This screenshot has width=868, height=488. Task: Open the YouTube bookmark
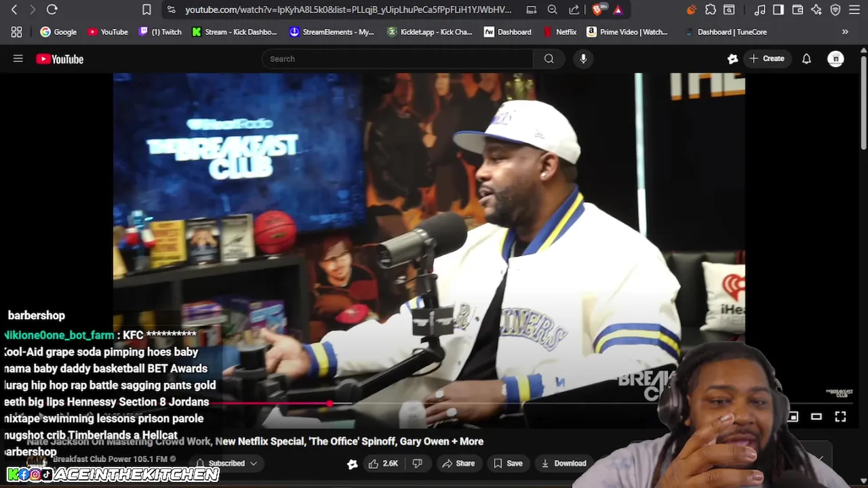[108, 32]
